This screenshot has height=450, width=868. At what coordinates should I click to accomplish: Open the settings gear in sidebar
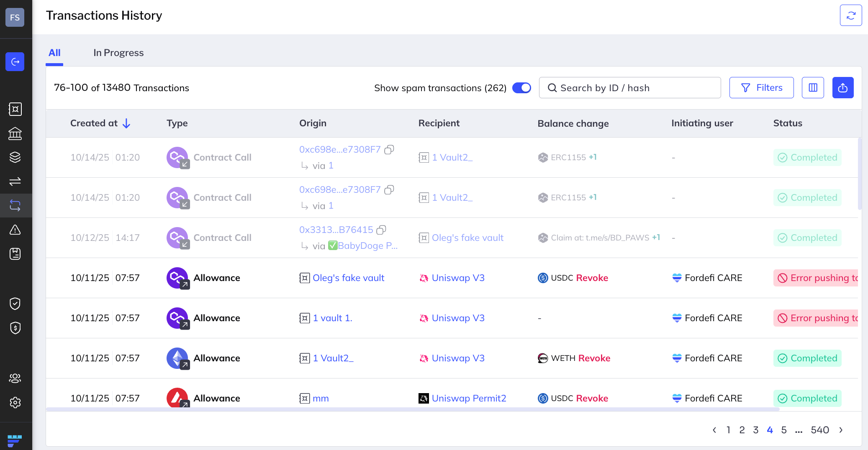15,402
